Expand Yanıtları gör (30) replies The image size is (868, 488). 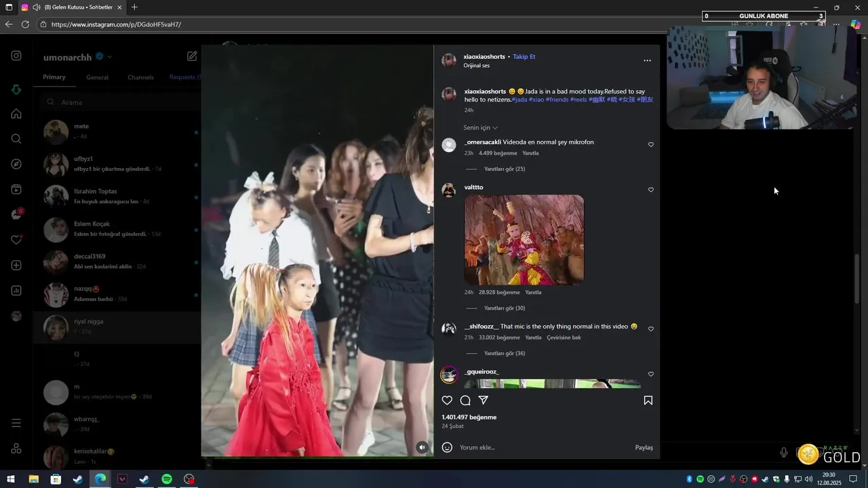coord(505,308)
